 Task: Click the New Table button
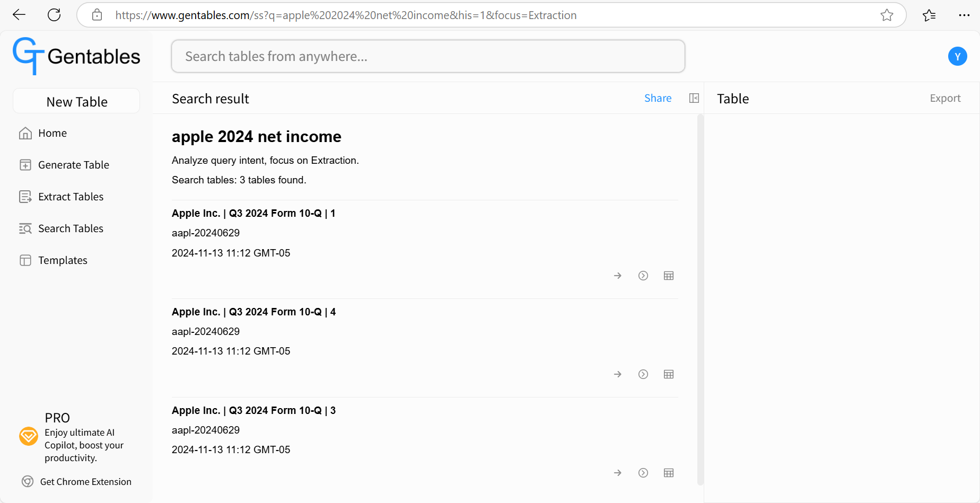tap(76, 101)
